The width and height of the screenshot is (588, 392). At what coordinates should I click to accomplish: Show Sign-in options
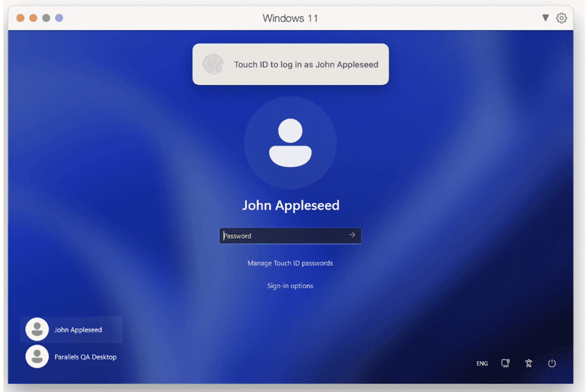pyautogui.click(x=290, y=286)
